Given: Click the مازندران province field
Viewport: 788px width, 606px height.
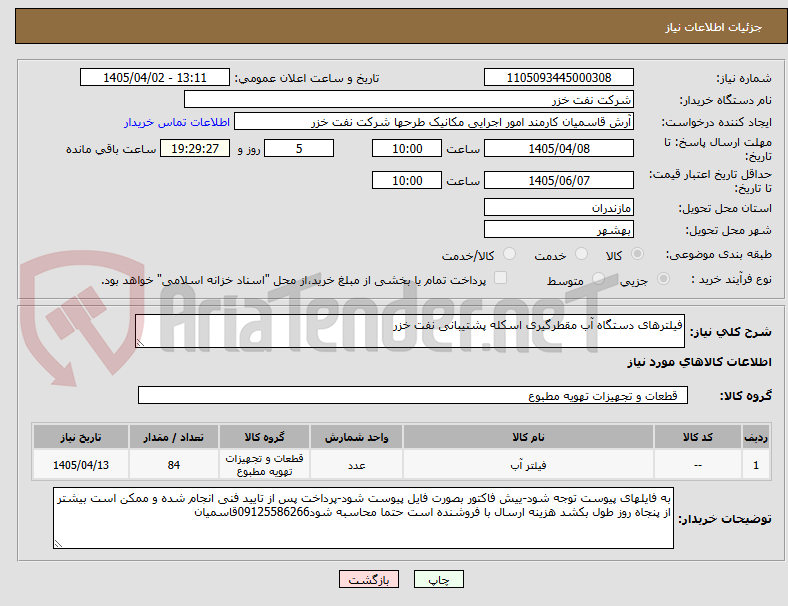Looking at the screenshot, I should tap(559, 207).
